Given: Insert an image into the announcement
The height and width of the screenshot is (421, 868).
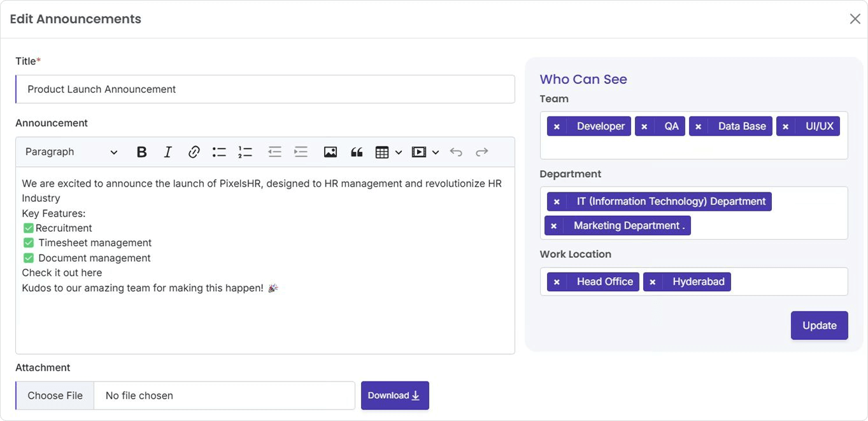Looking at the screenshot, I should click(330, 152).
